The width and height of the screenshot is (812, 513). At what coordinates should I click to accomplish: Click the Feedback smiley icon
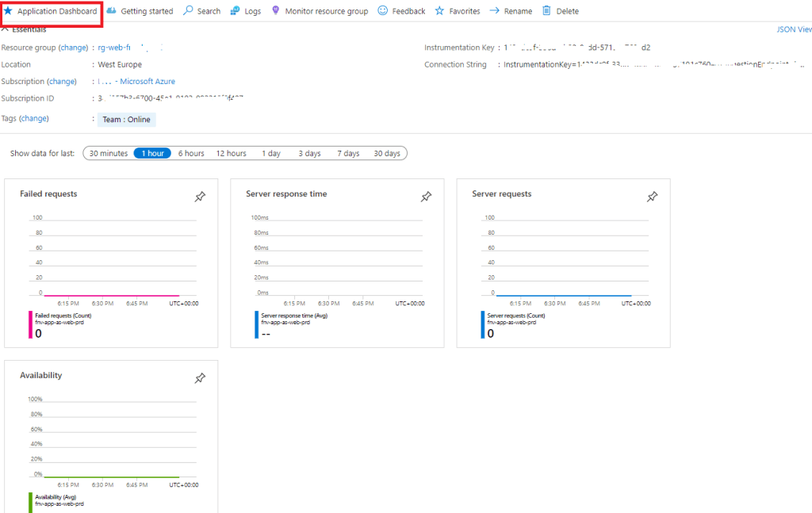382,10
